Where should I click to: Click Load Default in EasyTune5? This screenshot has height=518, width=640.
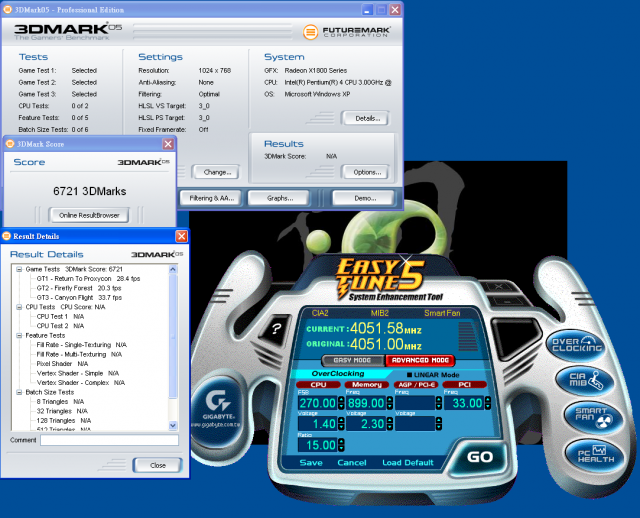[x=408, y=462]
